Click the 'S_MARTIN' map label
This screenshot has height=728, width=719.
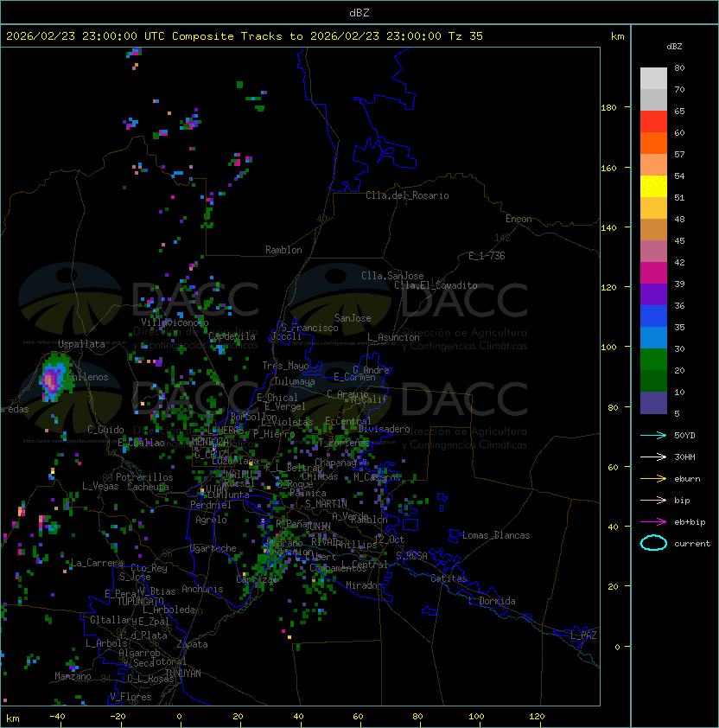coord(327,504)
